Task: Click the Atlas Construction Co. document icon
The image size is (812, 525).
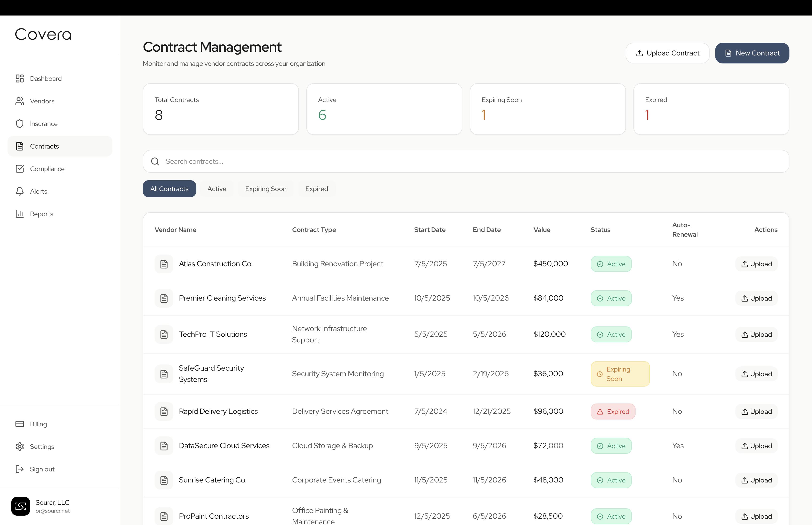Action: (164, 264)
